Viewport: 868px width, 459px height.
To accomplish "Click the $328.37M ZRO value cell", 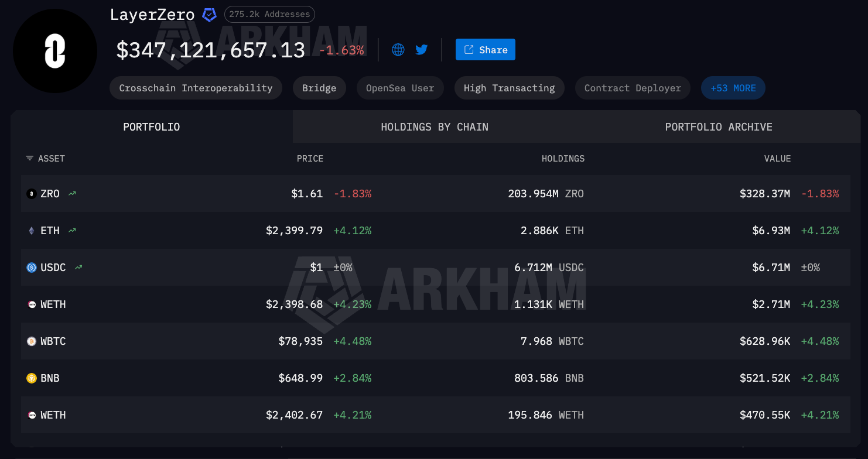I will click(x=765, y=194).
